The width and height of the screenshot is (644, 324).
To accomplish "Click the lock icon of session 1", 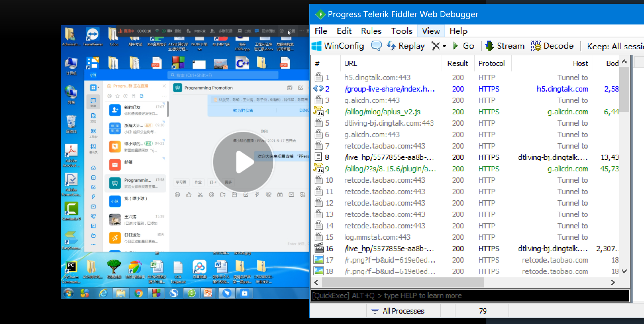I will [319, 77].
